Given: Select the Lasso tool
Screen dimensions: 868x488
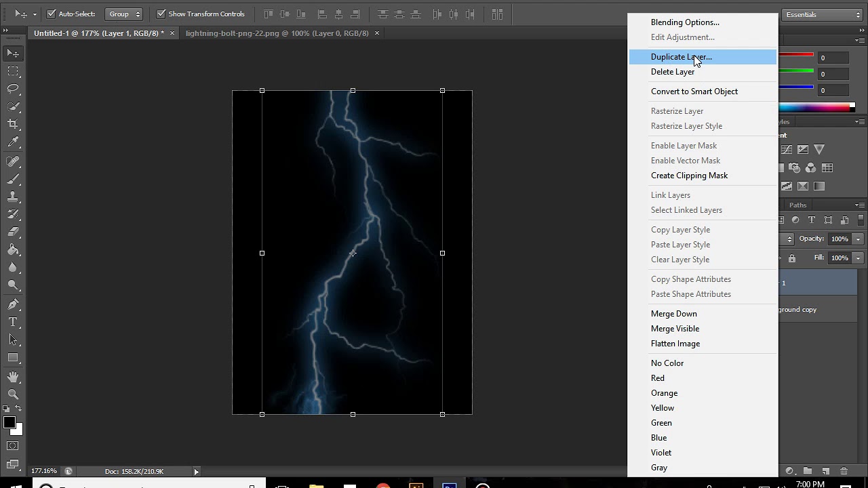Looking at the screenshot, I should click(13, 88).
